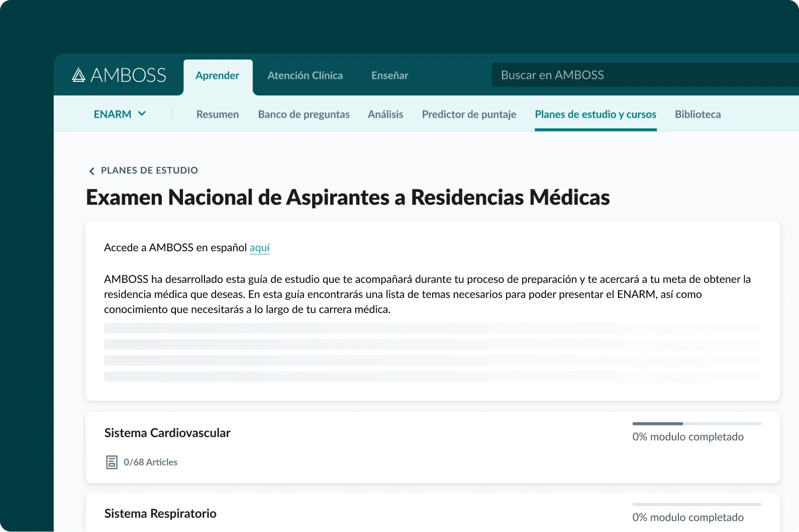Click the '0/68 Articles' text
Screen dimensions: 799x532
click(151, 462)
